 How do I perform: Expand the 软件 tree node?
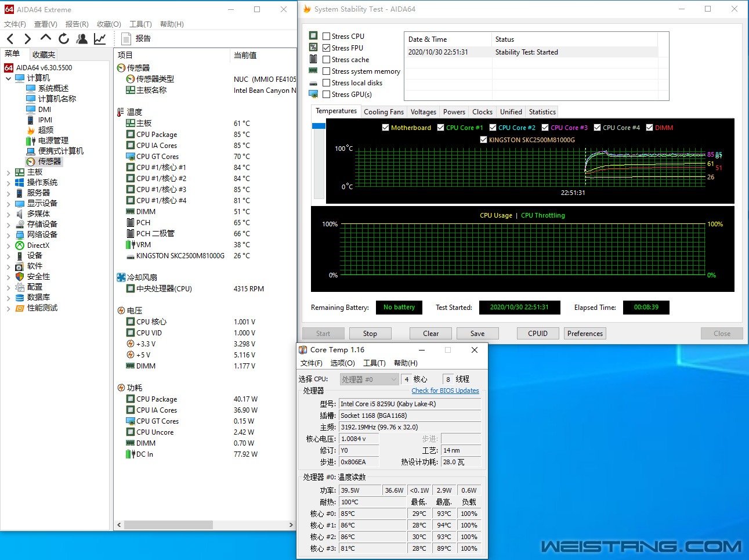pos(8,266)
